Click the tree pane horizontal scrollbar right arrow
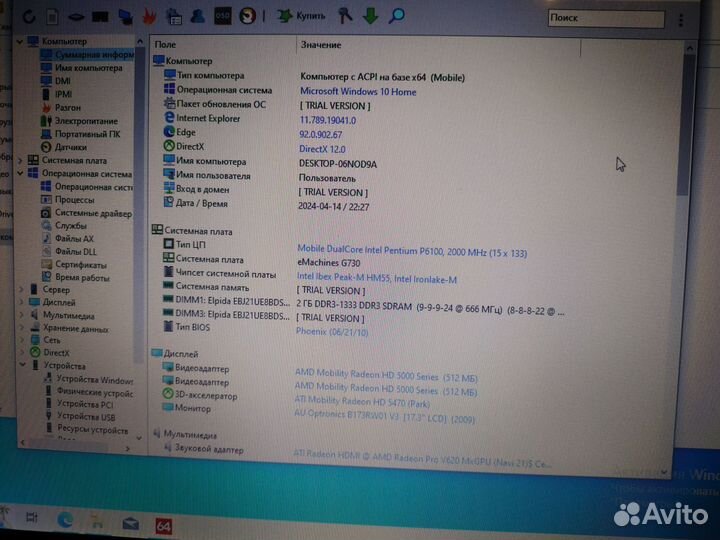The image size is (720, 540). pos(128,448)
